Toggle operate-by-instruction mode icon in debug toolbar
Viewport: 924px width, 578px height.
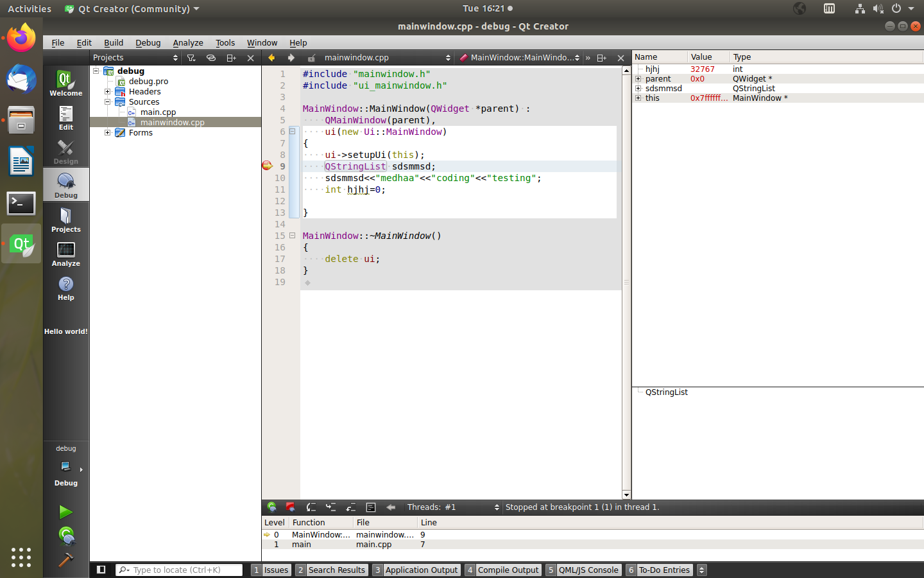coord(371,507)
